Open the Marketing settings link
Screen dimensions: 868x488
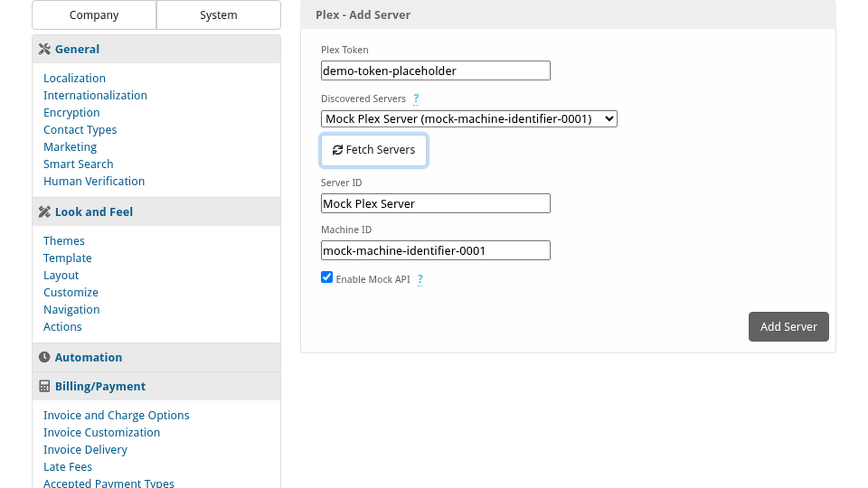pyautogui.click(x=70, y=147)
